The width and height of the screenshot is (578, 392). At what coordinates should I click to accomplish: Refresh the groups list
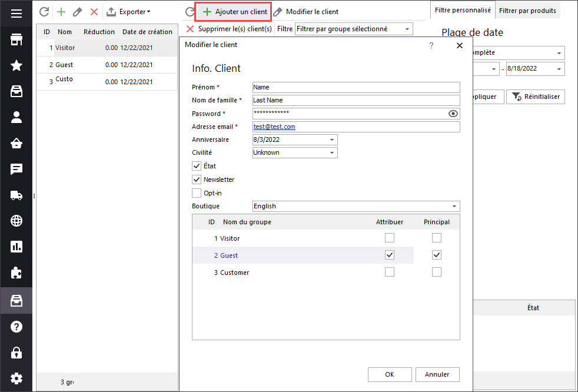pos(44,12)
